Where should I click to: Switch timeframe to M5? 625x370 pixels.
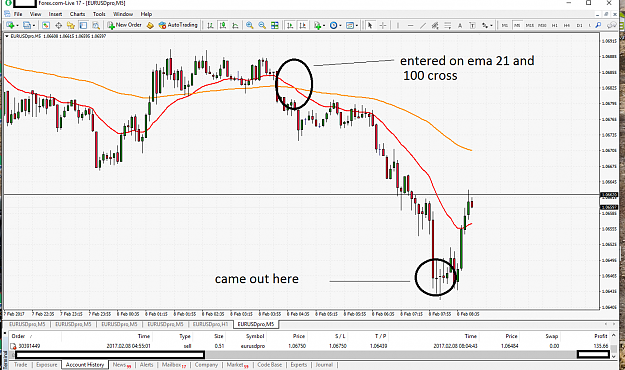(x=517, y=25)
